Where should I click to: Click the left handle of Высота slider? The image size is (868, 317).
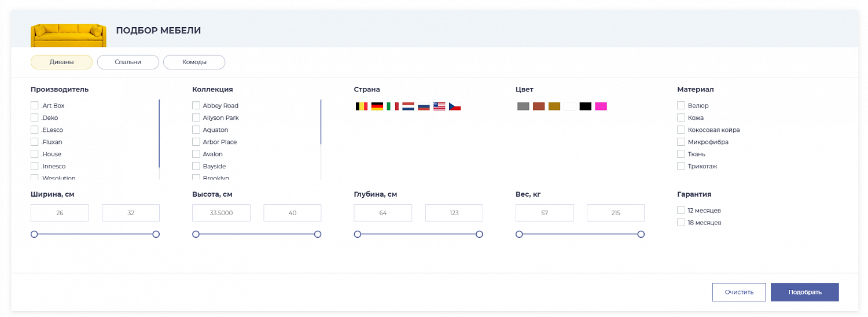(x=196, y=234)
